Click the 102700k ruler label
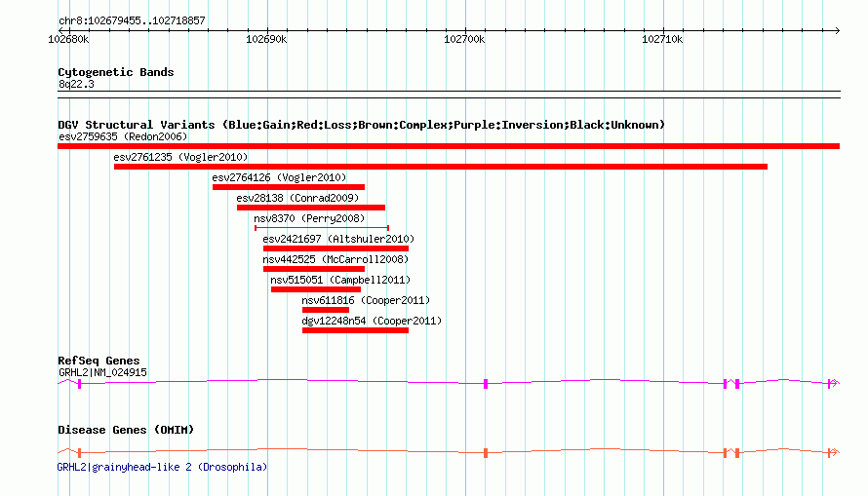 pos(464,39)
